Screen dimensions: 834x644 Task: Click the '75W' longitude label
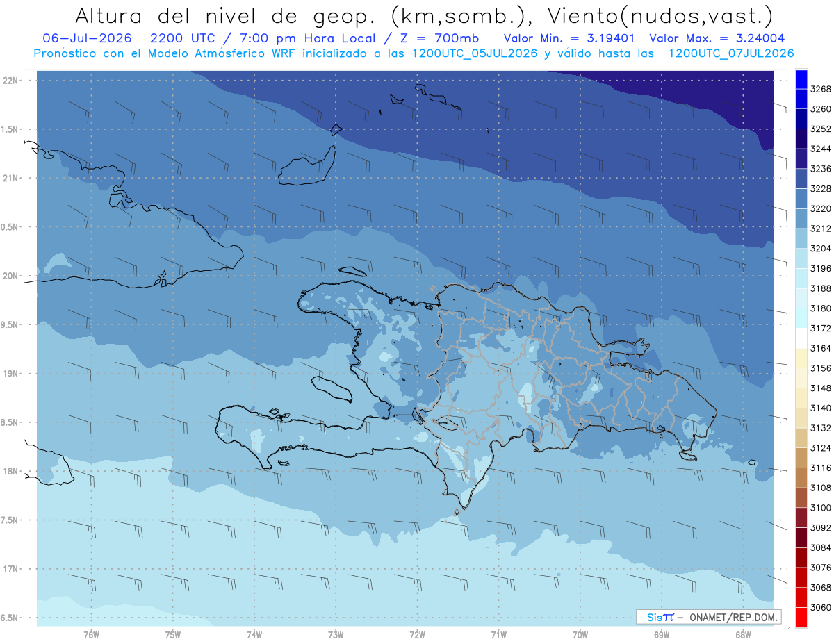coord(173,634)
